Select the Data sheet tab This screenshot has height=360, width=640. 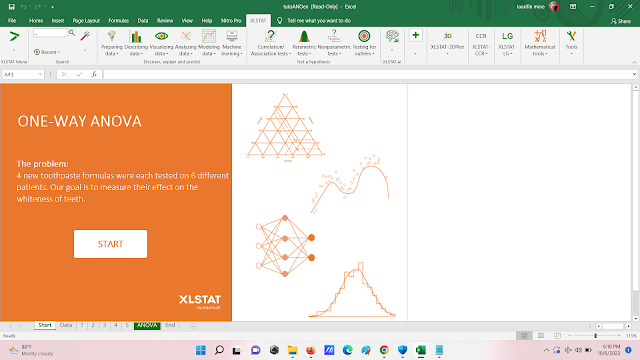click(x=66, y=325)
